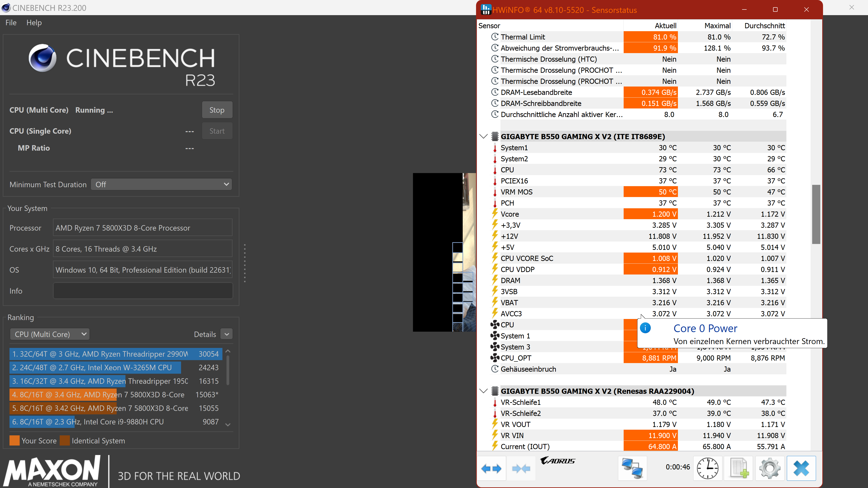The width and height of the screenshot is (868, 488).
Task: Click the Maximal column header
Action: tap(705, 26)
